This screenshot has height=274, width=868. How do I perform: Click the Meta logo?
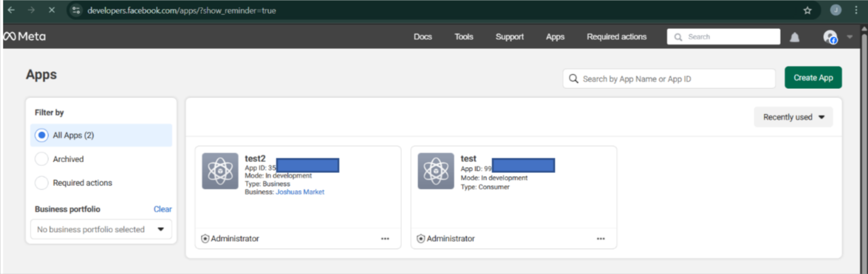click(x=25, y=37)
